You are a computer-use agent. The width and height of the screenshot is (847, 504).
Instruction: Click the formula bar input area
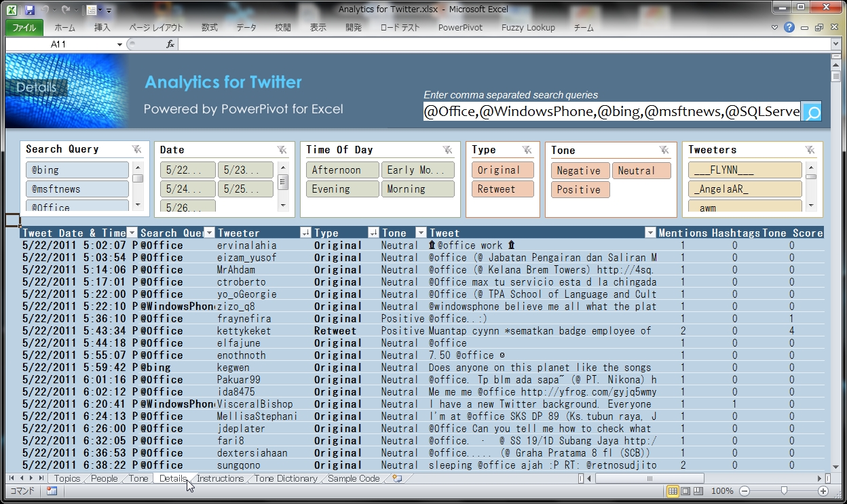tap(504, 44)
